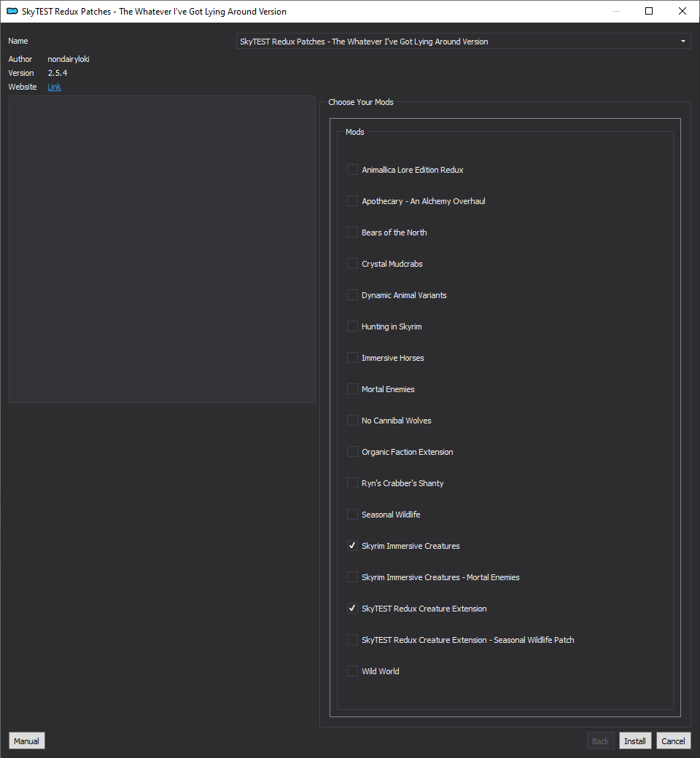Enable Seasonal Wildlife patch
This screenshot has height=758, width=700.
353,515
